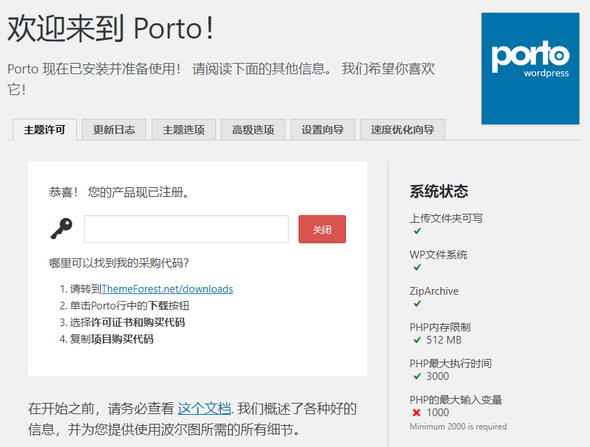Screen dimensions: 590x447
Task: Click the green check under ZipArchive
Action: click(417, 303)
